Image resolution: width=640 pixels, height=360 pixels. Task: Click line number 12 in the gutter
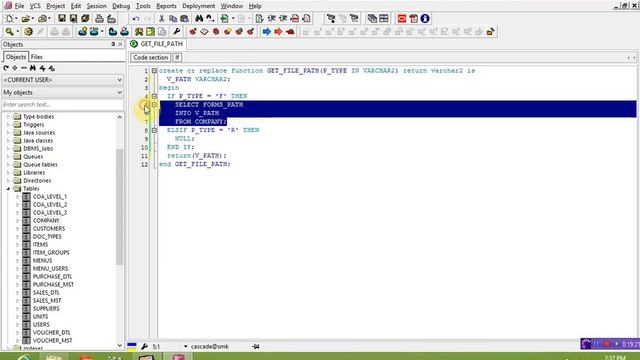[x=144, y=164]
